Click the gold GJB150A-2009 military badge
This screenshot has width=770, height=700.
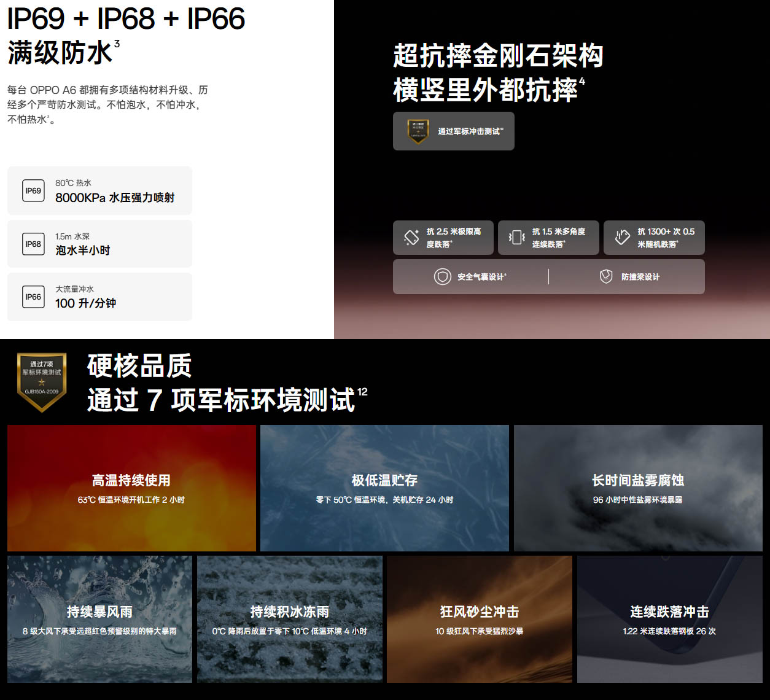[42, 381]
